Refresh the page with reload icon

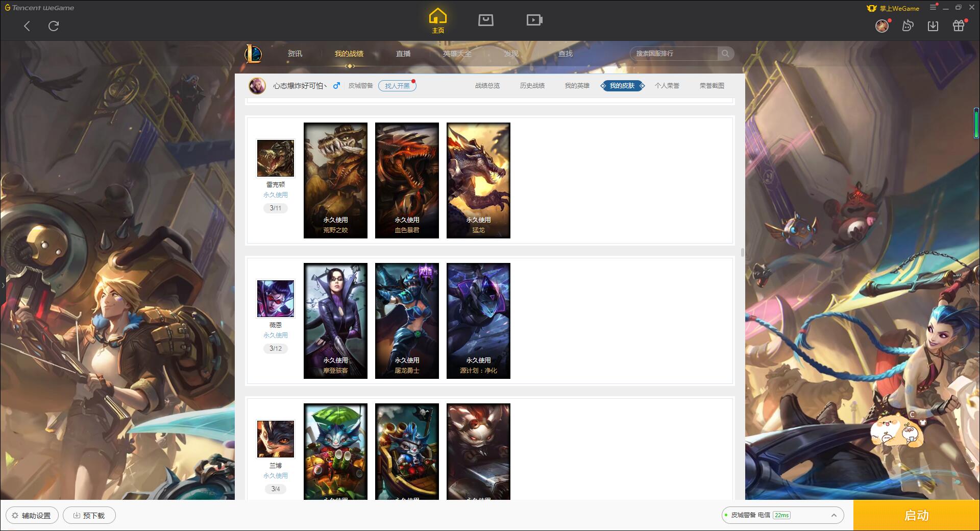click(x=54, y=26)
